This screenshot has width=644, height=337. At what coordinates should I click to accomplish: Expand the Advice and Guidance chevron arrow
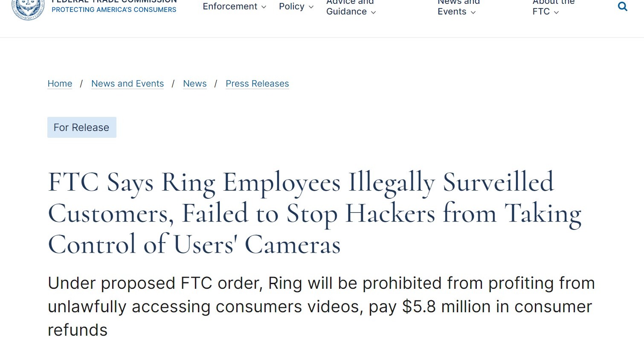tap(373, 12)
